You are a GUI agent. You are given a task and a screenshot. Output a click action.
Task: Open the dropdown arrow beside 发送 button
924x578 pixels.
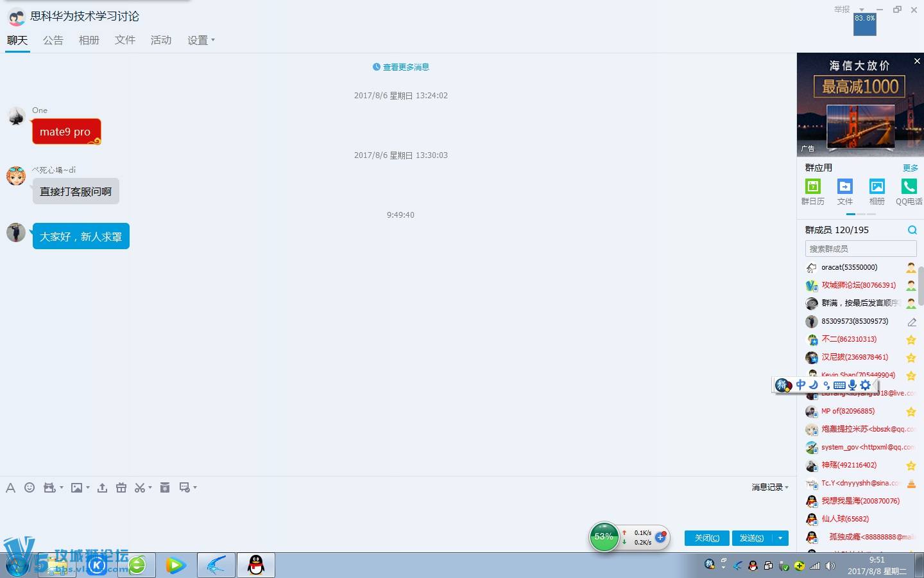[780, 538]
